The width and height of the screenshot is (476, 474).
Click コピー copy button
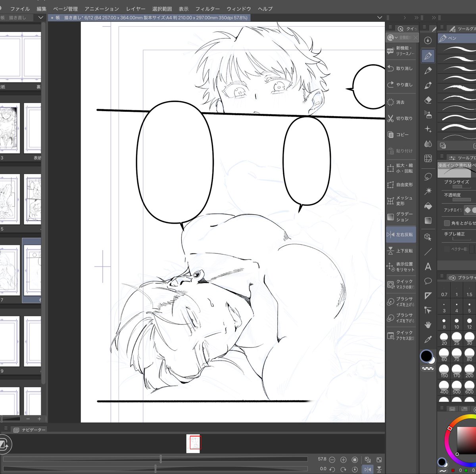click(x=401, y=134)
